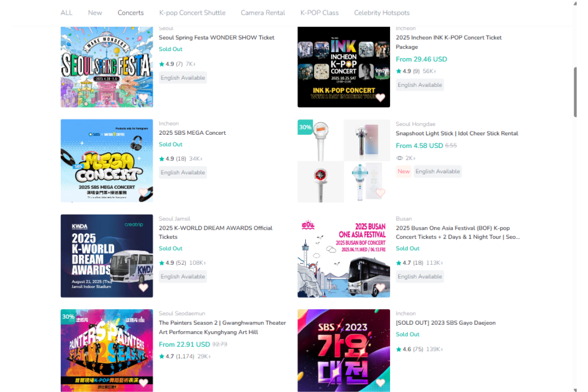The height and width of the screenshot is (392, 588).
Task: View the K-WORLD DREAM AWARDS thumbnail image
Action: [107, 256]
